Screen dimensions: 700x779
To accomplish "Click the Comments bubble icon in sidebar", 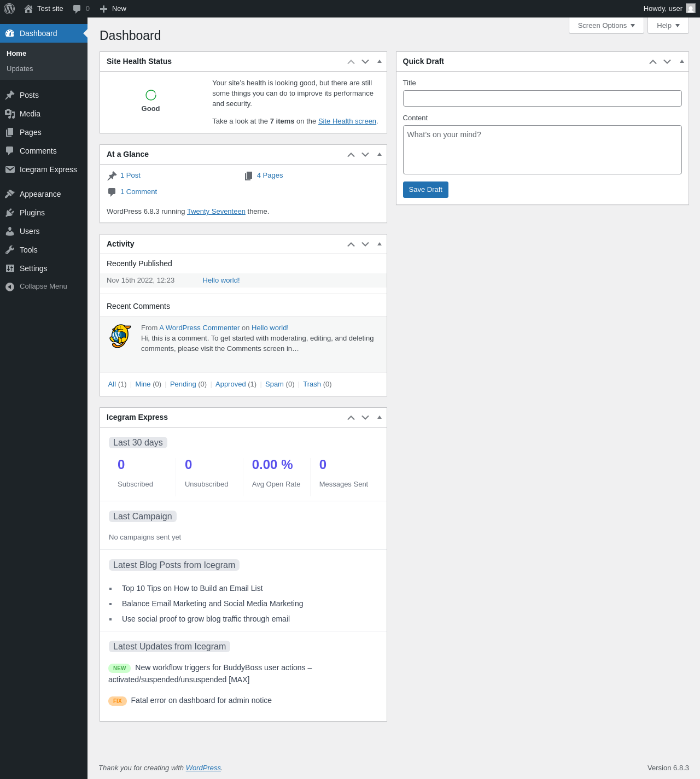I will pyautogui.click(x=10, y=151).
